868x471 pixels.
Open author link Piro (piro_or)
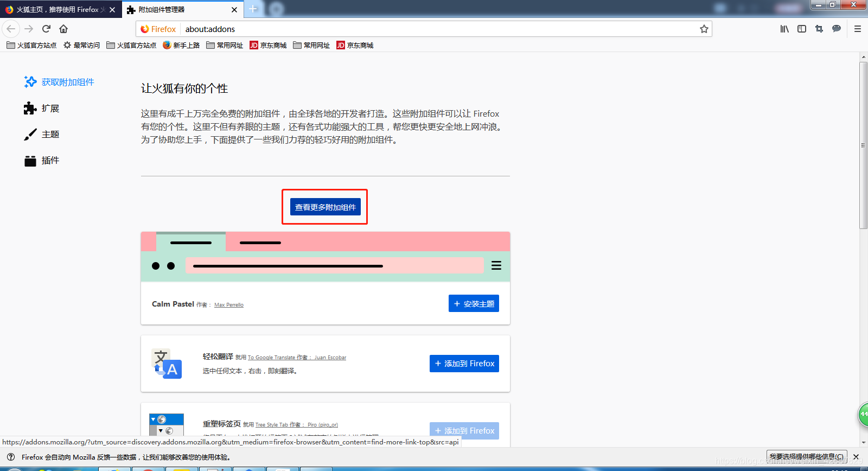[x=323, y=425]
